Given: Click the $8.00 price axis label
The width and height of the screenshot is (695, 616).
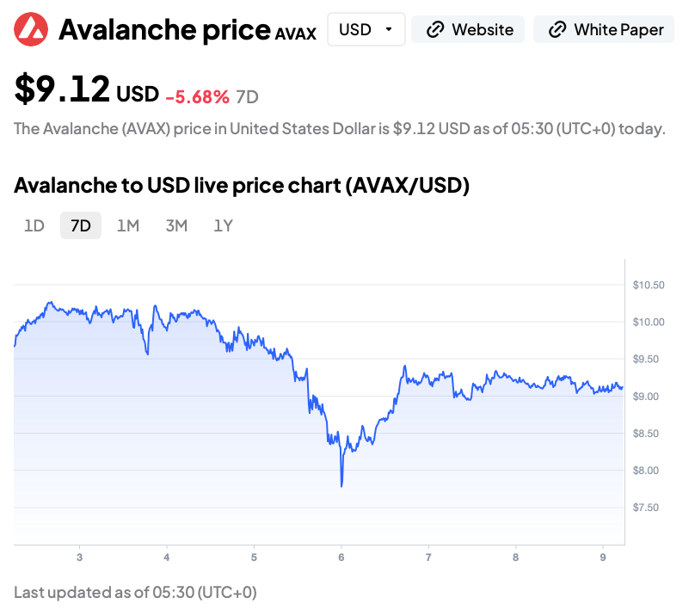Looking at the screenshot, I should (x=645, y=471).
